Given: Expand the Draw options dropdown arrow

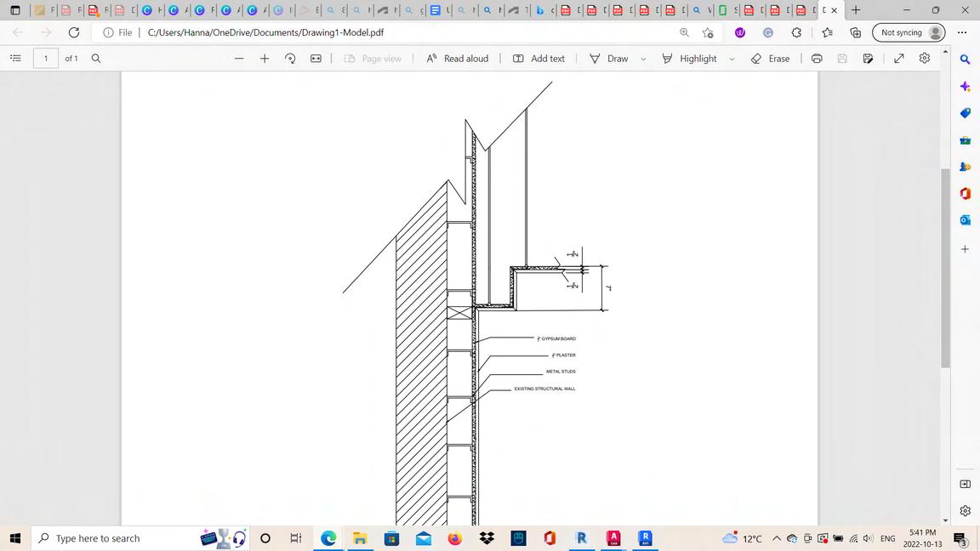Looking at the screenshot, I should (643, 60).
